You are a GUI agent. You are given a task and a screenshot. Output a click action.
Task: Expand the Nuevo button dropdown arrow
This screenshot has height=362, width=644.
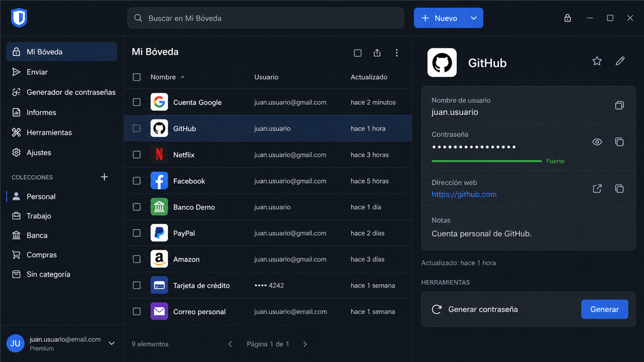tap(473, 18)
